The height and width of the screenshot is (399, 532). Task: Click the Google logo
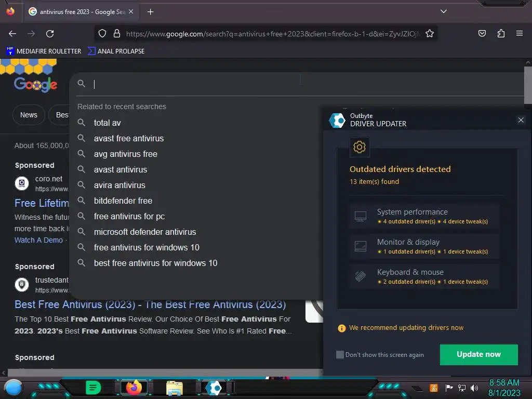pos(36,85)
